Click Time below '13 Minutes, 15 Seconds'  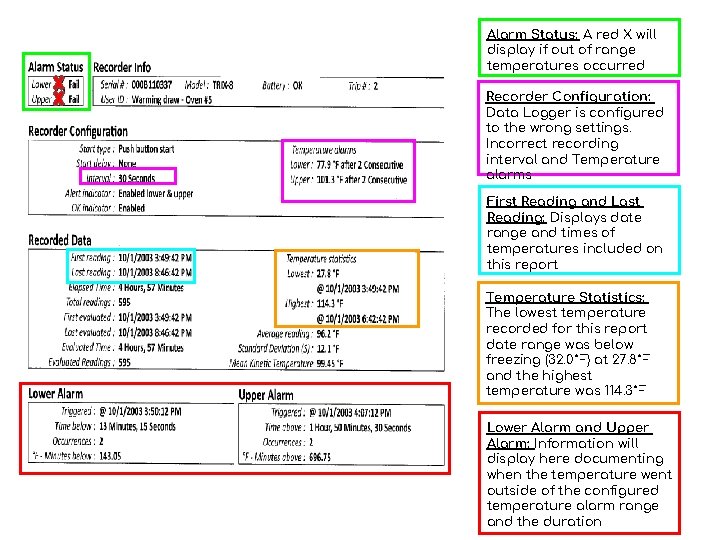pos(137,427)
